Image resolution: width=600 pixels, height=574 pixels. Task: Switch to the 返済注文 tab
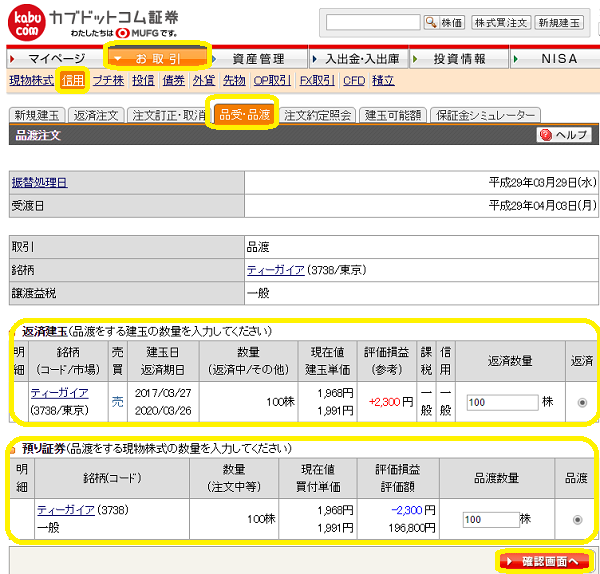coord(96,115)
